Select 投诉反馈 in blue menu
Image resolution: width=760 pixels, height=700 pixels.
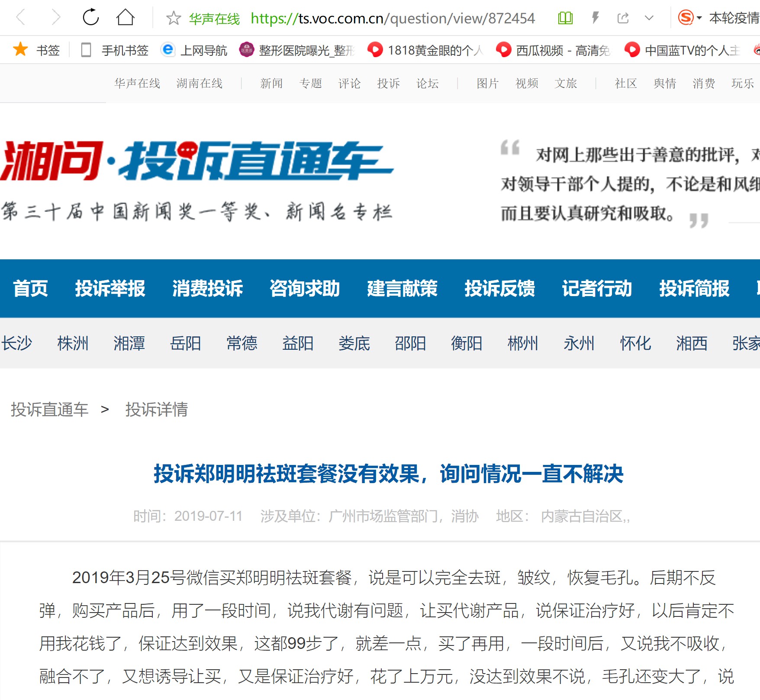click(x=499, y=288)
